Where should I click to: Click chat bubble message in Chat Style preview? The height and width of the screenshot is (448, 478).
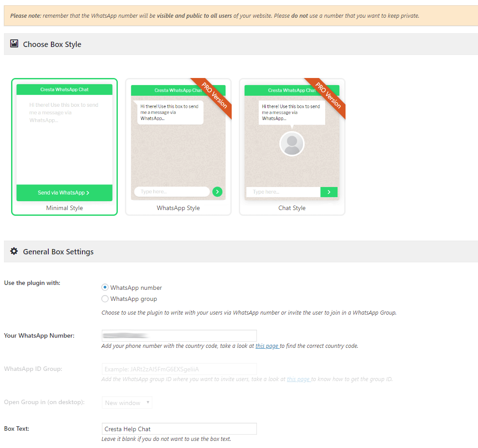pyautogui.click(x=292, y=113)
